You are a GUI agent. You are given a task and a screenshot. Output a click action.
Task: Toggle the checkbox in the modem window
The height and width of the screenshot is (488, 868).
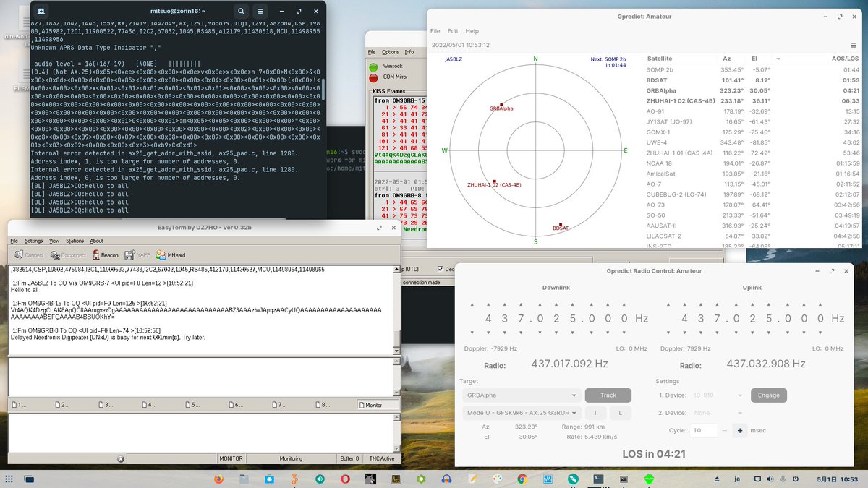(441, 269)
